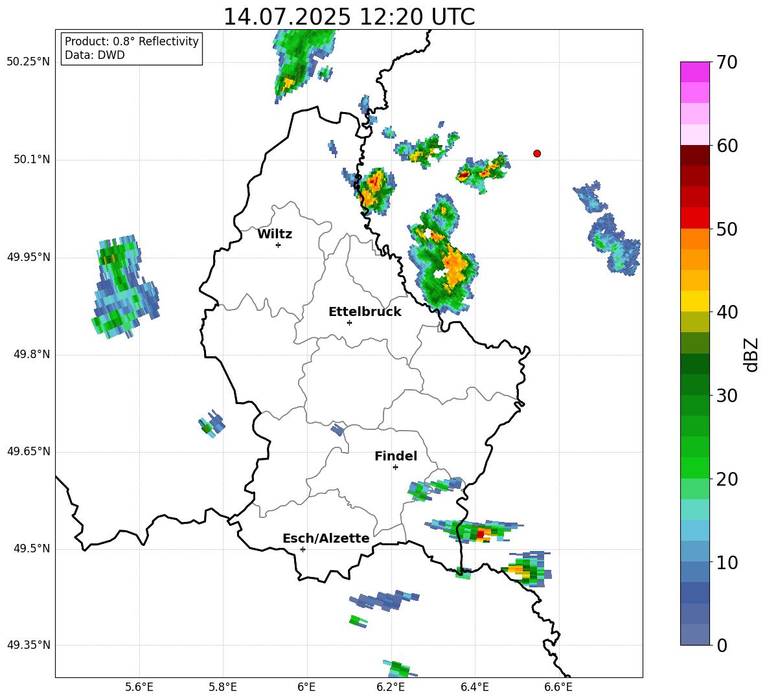Click the 5.8°E longitude tick label

coord(223,687)
